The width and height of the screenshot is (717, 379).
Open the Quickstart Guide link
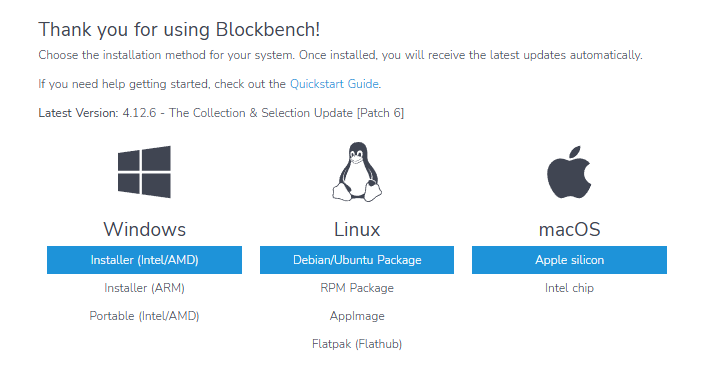point(334,84)
